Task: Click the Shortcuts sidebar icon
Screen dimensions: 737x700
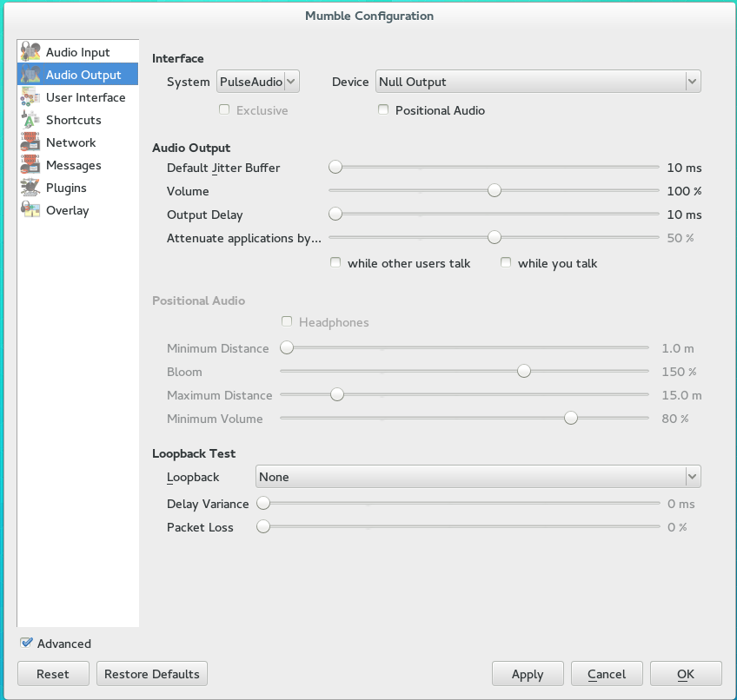Action: click(x=30, y=120)
